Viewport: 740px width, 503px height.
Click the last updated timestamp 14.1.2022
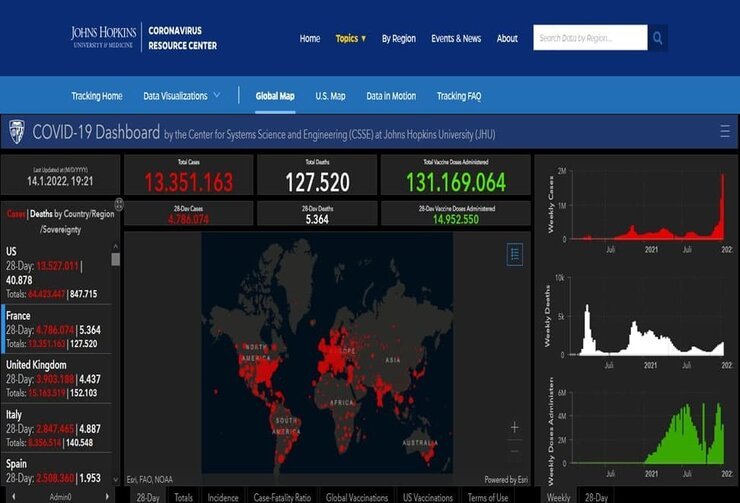click(60, 181)
